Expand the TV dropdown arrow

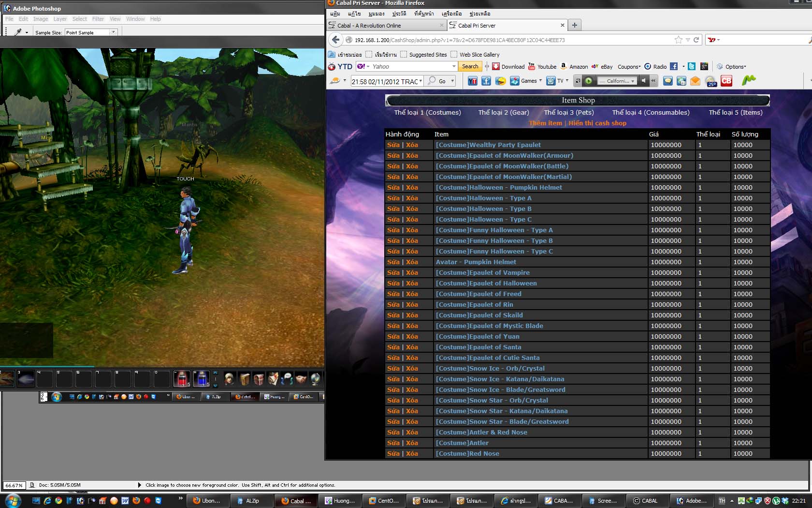pos(567,81)
